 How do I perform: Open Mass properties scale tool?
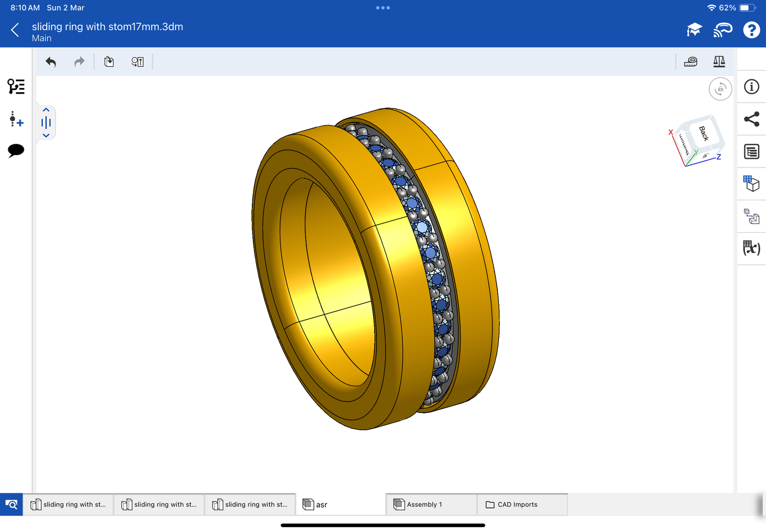click(x=719, y=62)
